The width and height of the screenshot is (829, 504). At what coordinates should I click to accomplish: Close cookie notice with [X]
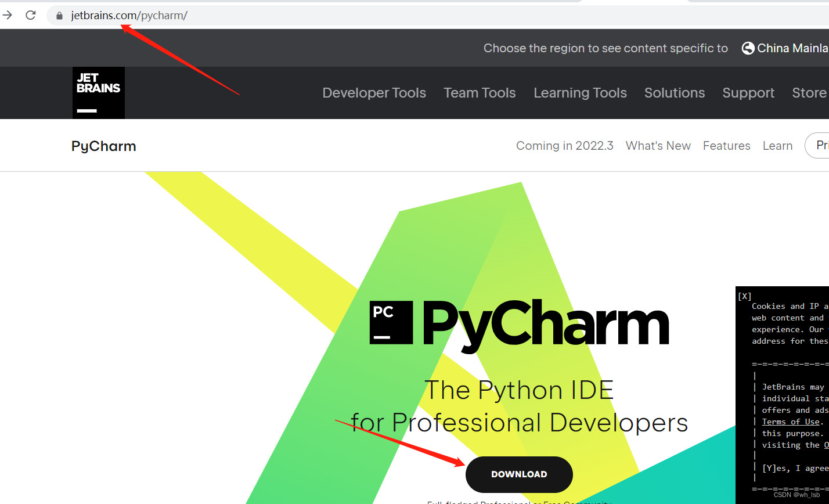click(744, 296)
